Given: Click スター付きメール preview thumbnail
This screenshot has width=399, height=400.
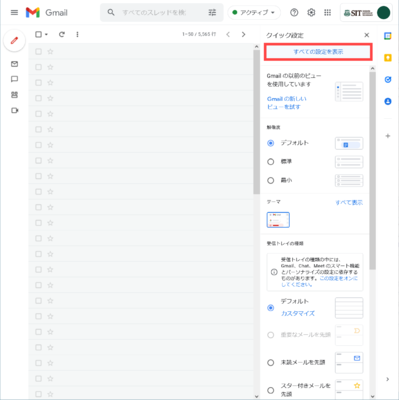Looking at the screenshot, I should pos(349,389).
